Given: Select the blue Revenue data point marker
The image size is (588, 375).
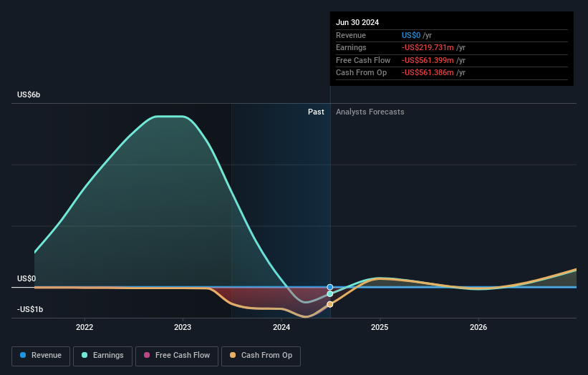Looking at the screenshot, I should click(x=330, y=288).
